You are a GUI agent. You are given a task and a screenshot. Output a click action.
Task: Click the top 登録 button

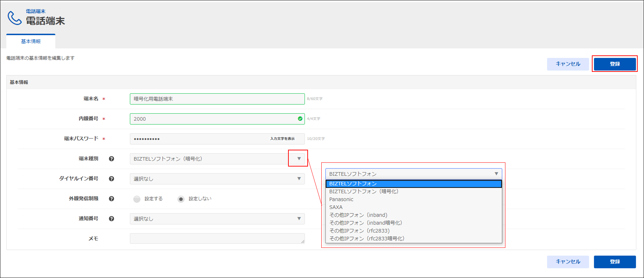(615, 64)
